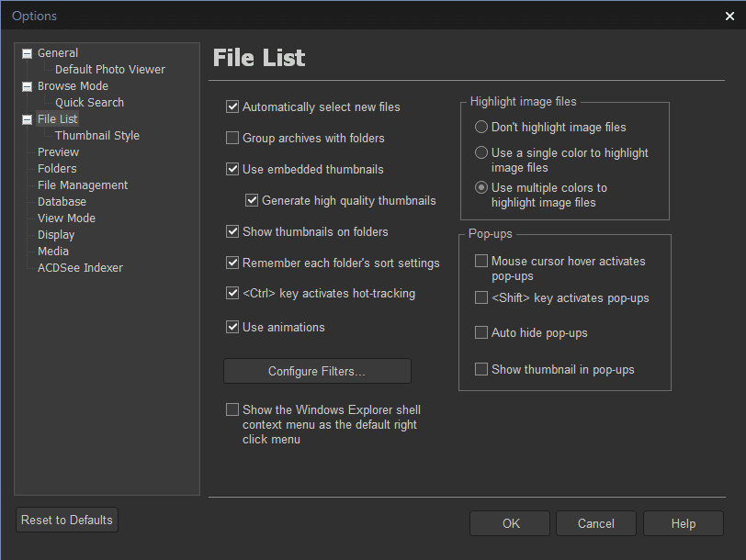Image resolution: width=746 pixels, height=560 pixels.
Task: Close the Options dialog window
Action: point(729,16)
